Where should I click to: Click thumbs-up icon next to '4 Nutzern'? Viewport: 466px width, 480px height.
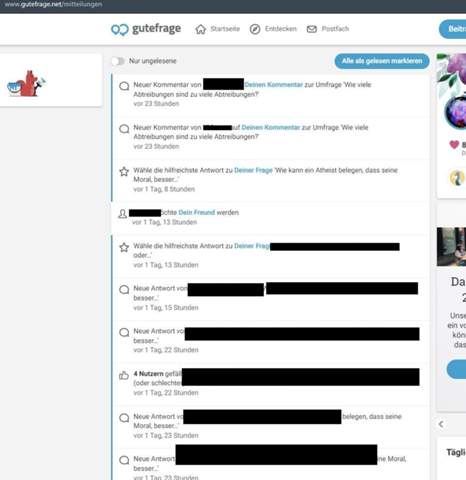pyautogui.click(x=124, y=376)
